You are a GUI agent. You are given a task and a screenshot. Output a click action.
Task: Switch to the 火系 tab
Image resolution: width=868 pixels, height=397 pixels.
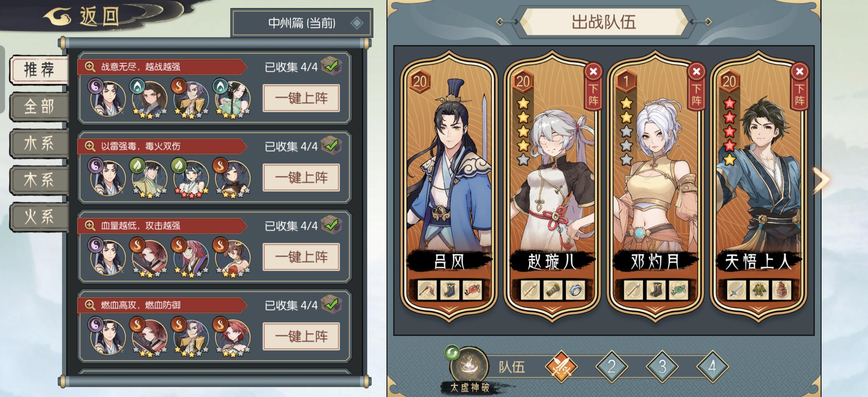(39, 216)
